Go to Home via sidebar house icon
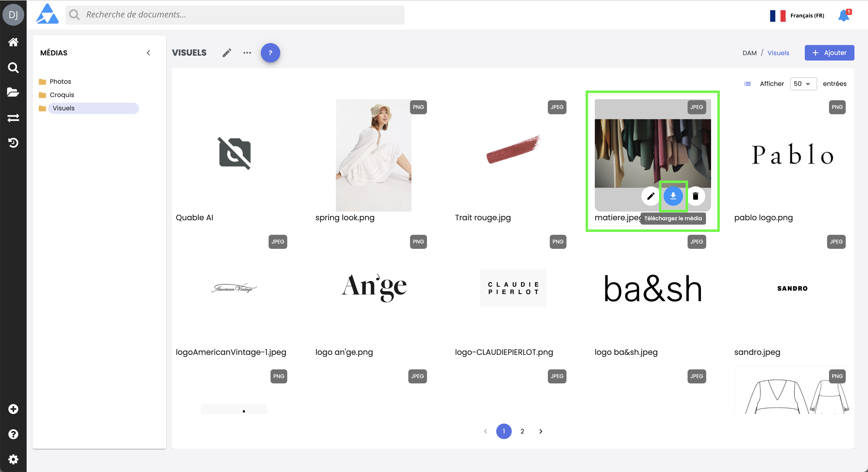Screen dimensions: 868x472 [13, 42]
